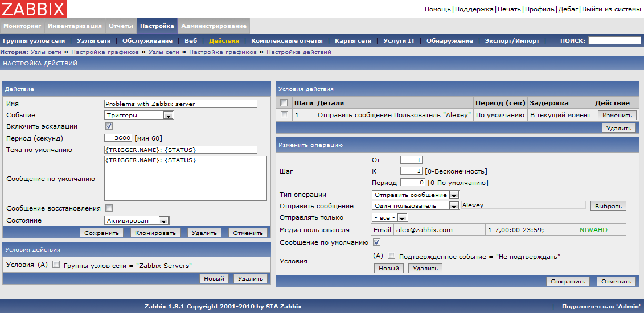Click the Выбрать user button
The height and width of the screenshot is (313, 644).
pyautogui.click(x=608, y=206)
